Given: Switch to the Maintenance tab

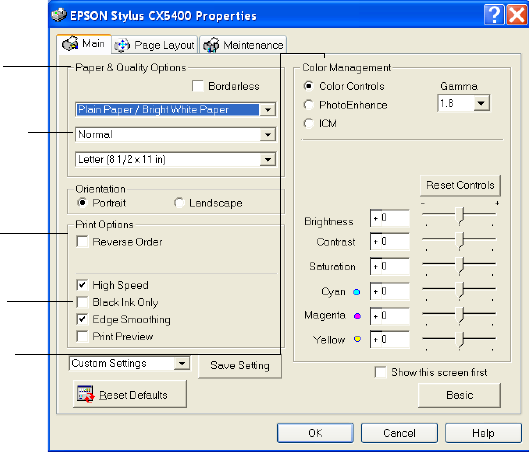Looking at the screenshot, I should point(243,45).
